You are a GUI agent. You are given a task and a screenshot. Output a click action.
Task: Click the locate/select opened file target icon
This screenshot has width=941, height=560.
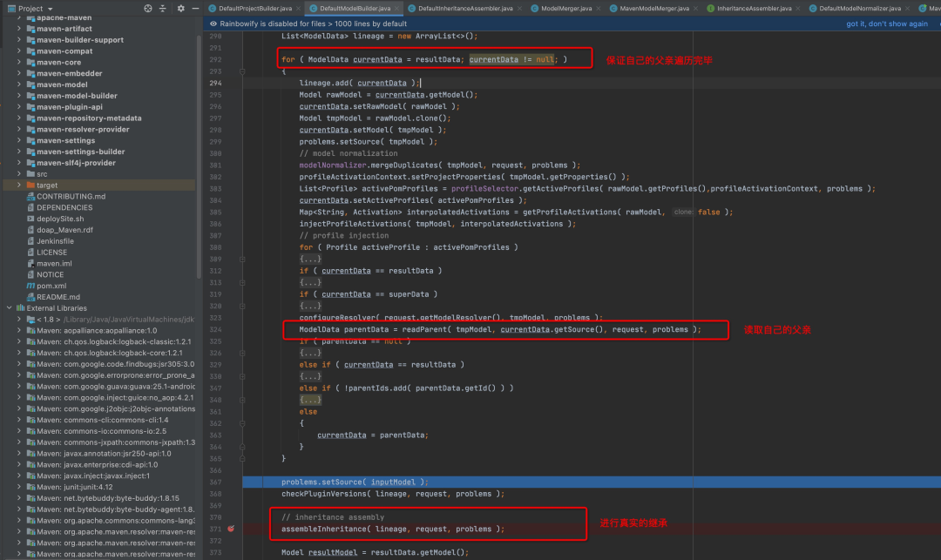pyautogui.click(x=149, y=9)
